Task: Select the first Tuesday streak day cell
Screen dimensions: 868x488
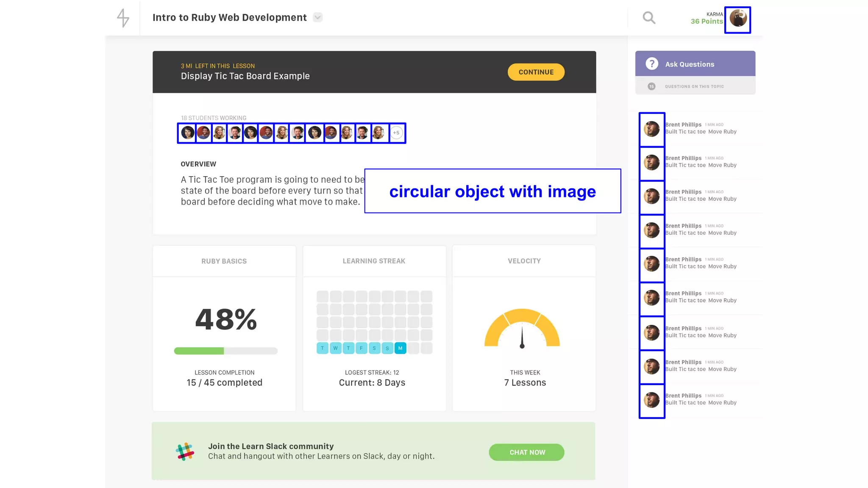Action: tap(322, 348)
